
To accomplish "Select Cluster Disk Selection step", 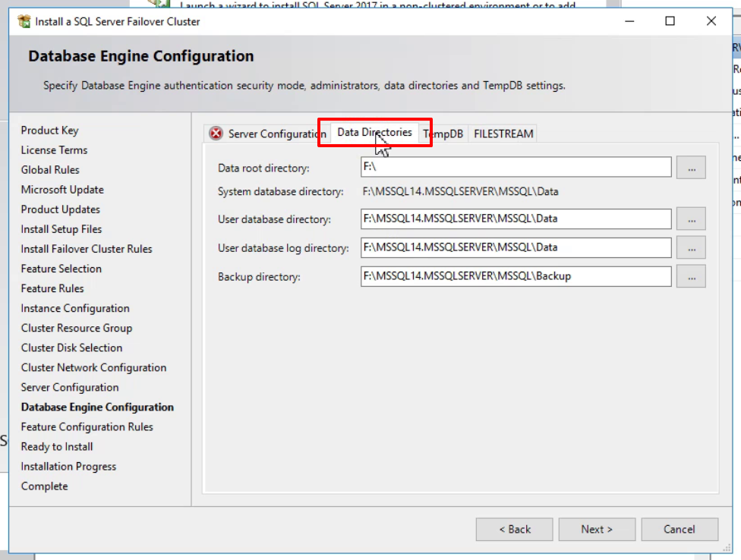I will [x=72, y=348].
